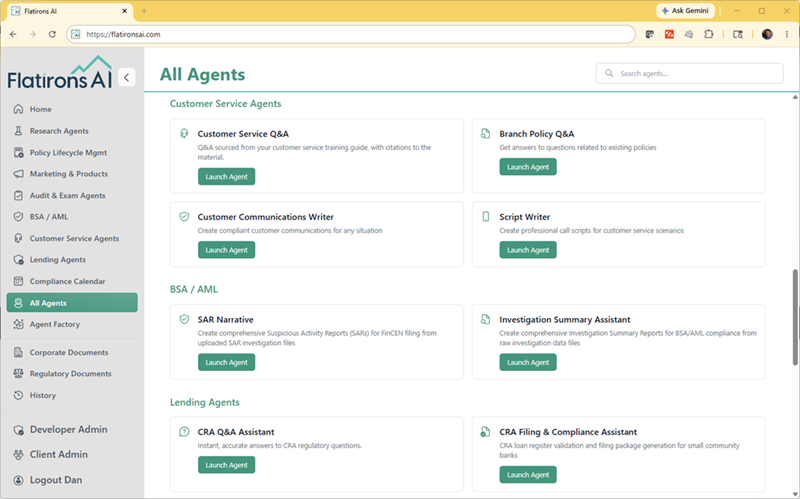Click the "Lending Agents" section heading

[205, 402]
